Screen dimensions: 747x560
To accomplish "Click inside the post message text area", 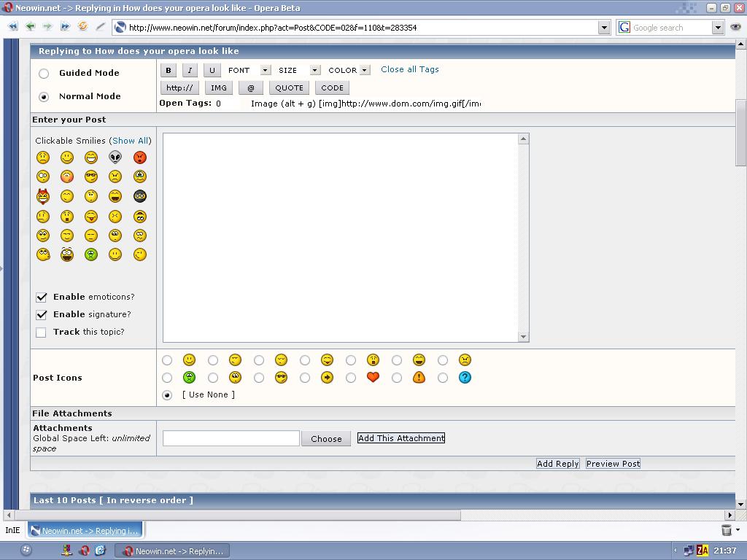I will (341, 238).
